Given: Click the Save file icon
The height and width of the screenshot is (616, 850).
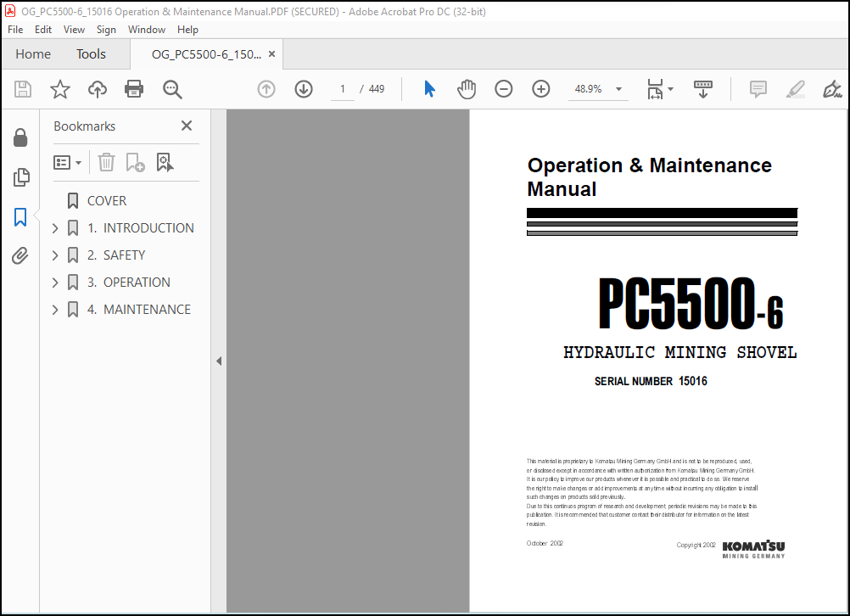Looking at the screenshot, I should coord(23,89).
